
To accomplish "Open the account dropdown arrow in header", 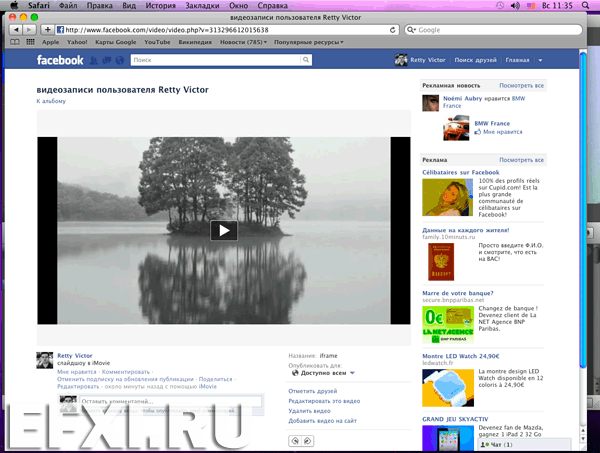I will click(540, 60).
